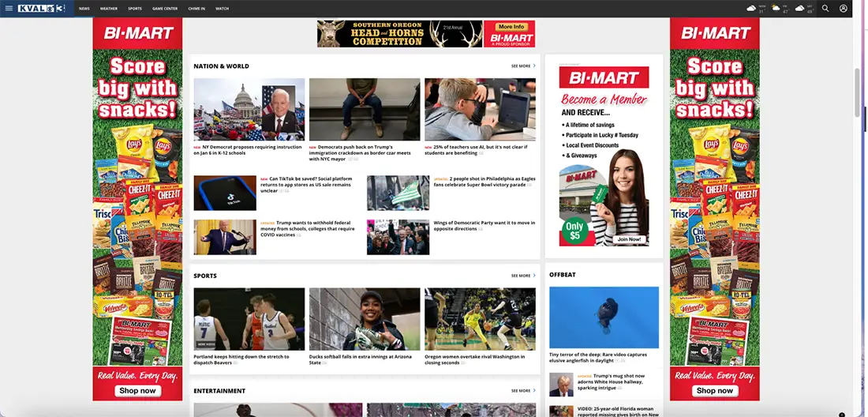Open Portland dispatch Beavers headline
The width and height of the screenshot is (868, 417).
tap(241, 359)
